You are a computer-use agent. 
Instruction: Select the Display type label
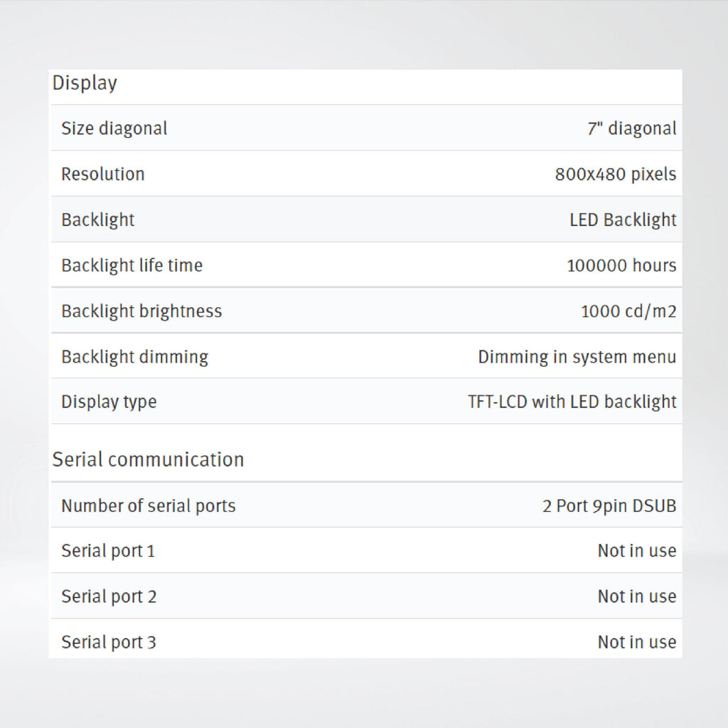coord(109,402)
